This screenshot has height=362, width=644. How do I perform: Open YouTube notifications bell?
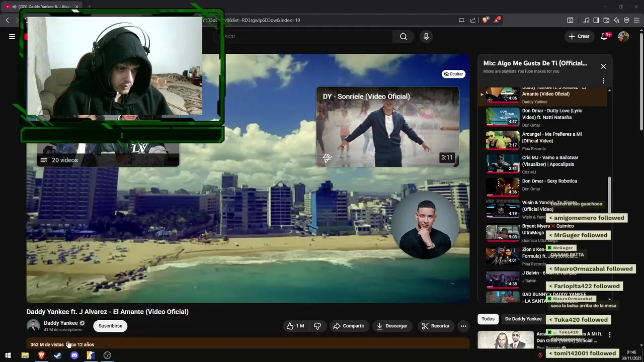pos(605,36)
